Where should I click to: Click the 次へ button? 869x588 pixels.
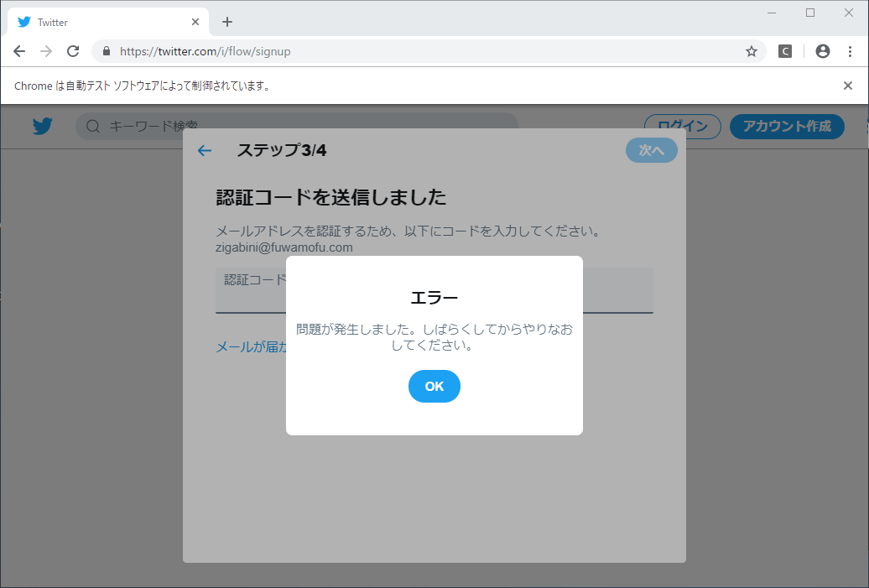point(651,150)
